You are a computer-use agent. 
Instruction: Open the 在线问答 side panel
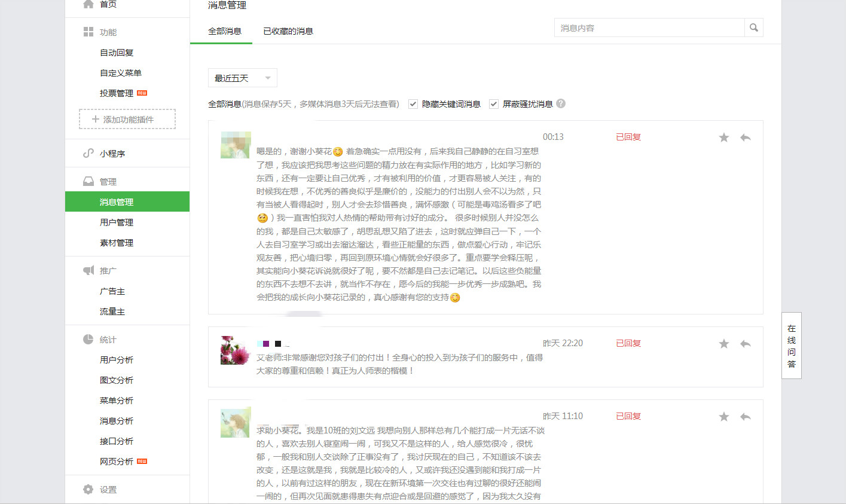click(791, 346)
